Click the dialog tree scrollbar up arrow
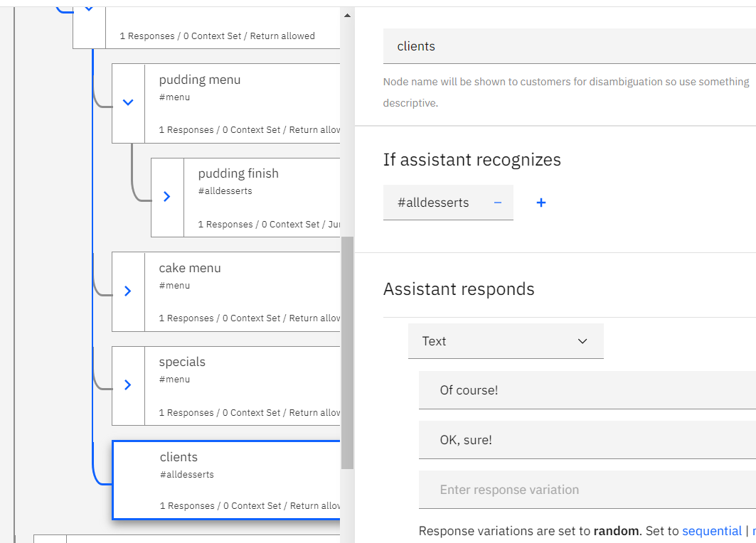 coord(347,15)
